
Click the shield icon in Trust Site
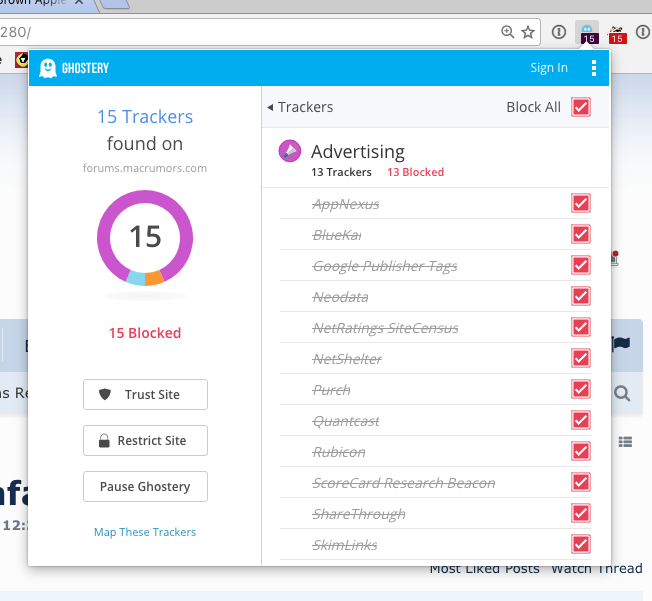(105, 394)
